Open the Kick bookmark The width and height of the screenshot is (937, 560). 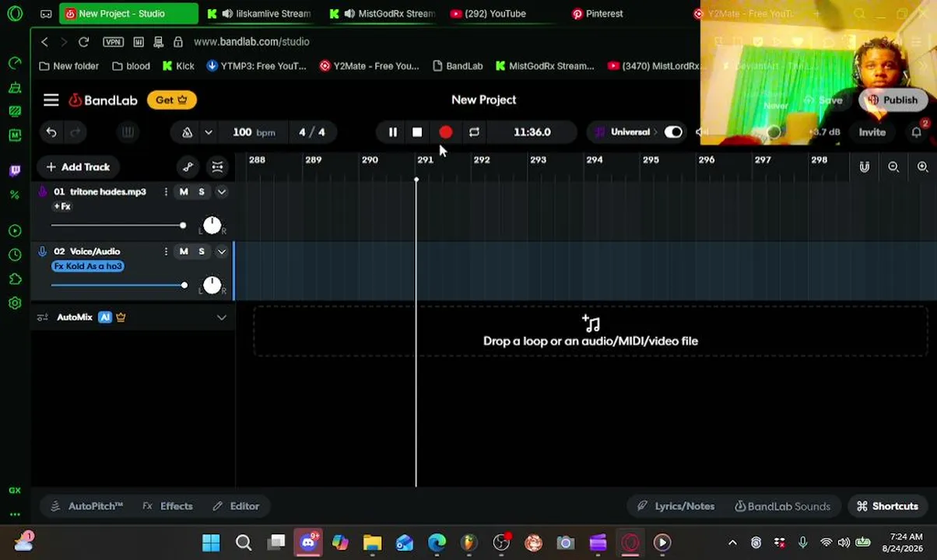point(178,66)
